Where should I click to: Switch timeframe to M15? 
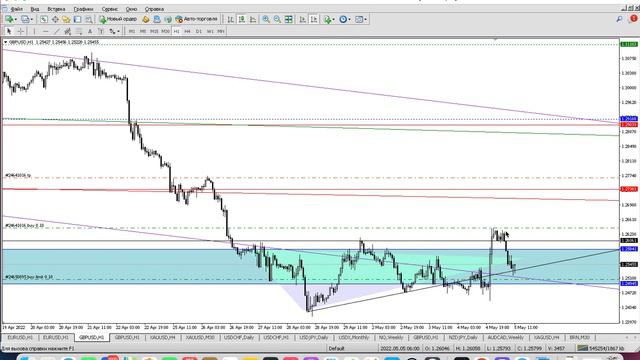154,31
